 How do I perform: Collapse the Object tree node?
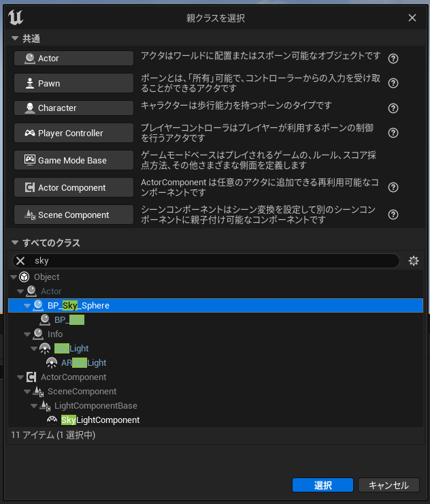click(x=14, y=277)
